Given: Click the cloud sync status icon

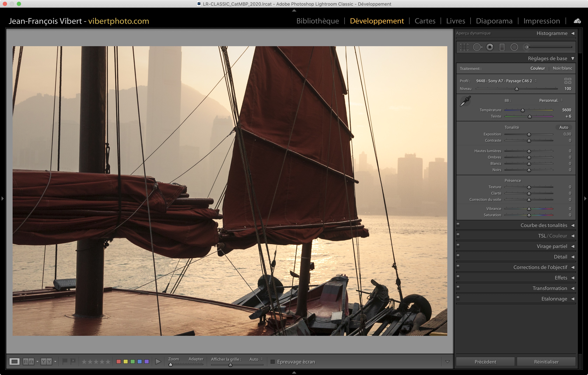Looking at the screenshot, I should [577, 21].
